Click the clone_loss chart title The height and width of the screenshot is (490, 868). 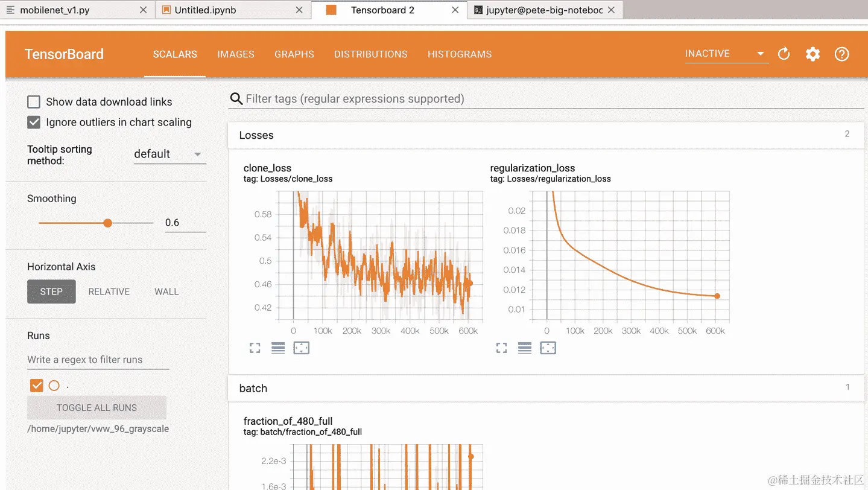(x=267, y=168)
